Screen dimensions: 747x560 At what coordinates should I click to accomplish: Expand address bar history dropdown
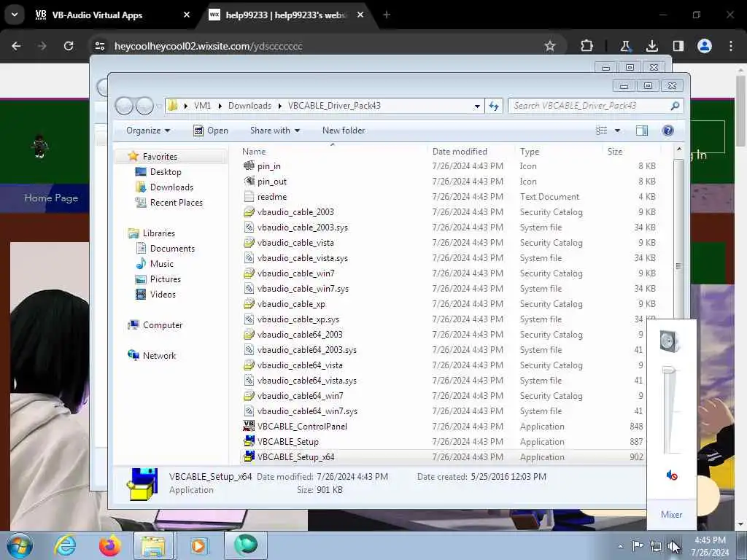pos(477,106)
